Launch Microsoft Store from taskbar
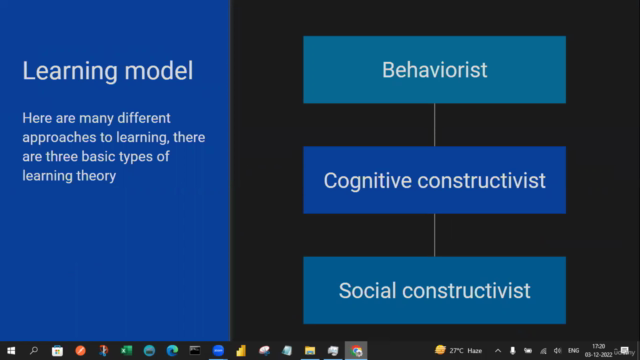640x360 pixels. coord(57,351)
